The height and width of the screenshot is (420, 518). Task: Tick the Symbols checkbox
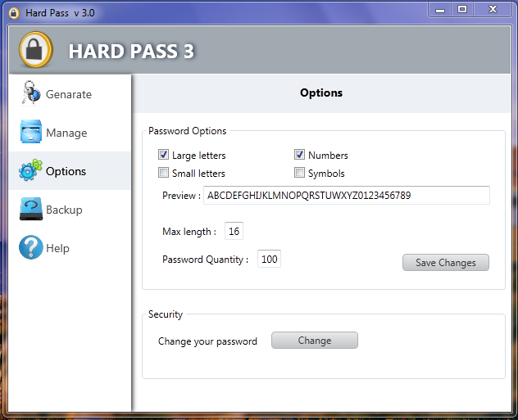click(299, 172)
